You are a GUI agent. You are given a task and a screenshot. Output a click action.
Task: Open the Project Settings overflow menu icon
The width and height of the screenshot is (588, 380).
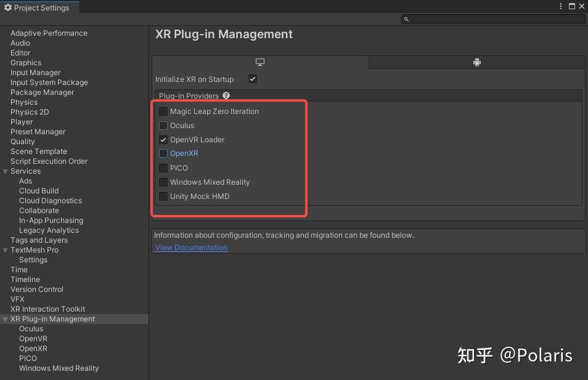tap(560, 7)
